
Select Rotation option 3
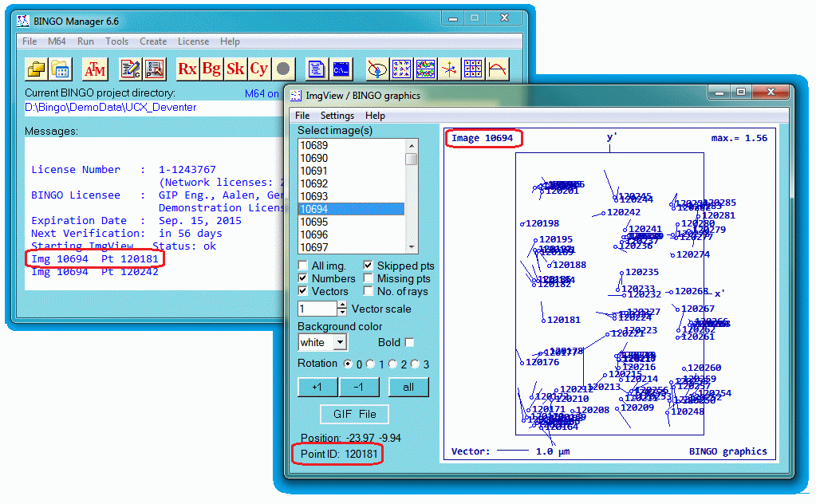point(415,364)
